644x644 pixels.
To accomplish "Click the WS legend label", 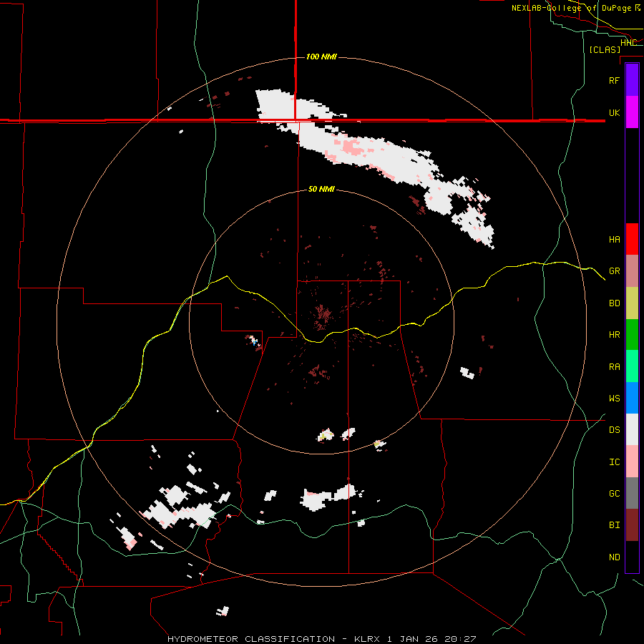I will 614,399.
